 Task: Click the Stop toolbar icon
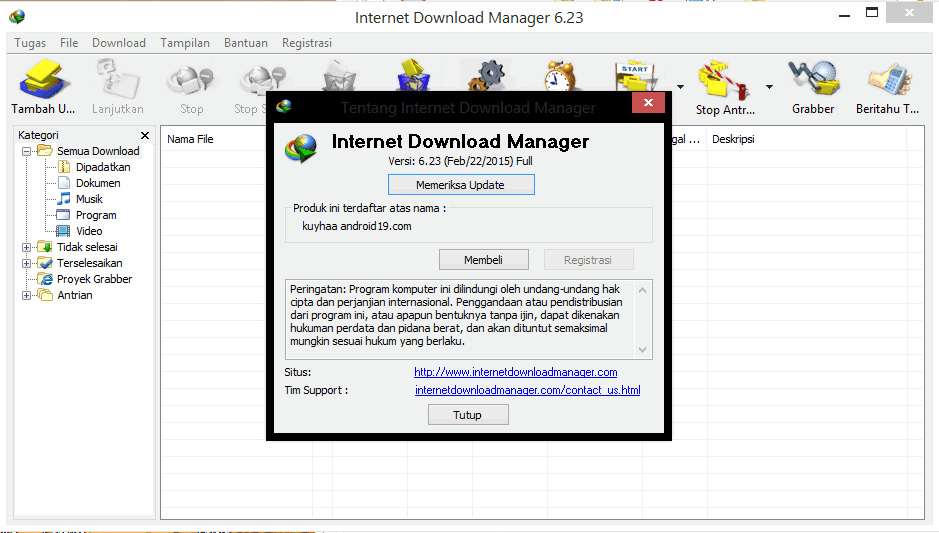pos(191,80)
